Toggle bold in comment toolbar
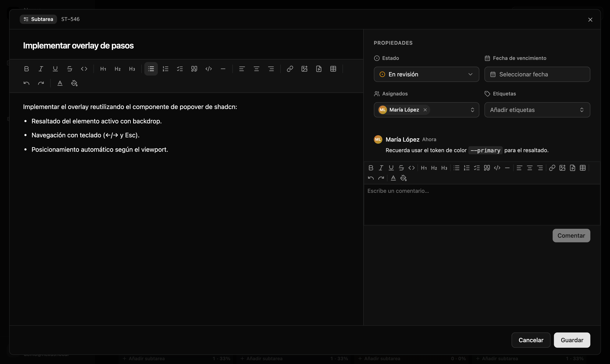610x364 pixels. pyautogui.click(x=371, y=168)
